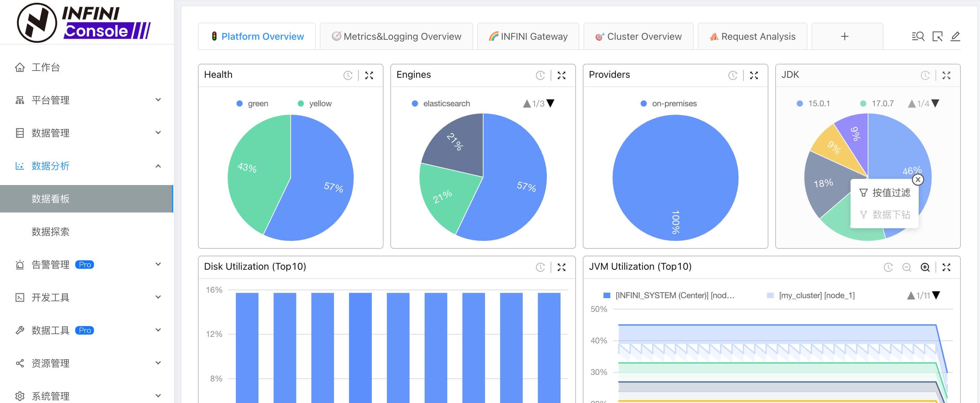Viewport: 980px width, 403px height.
Task: Click the 平台管理 sidebar icon
Action: [20, 100]
